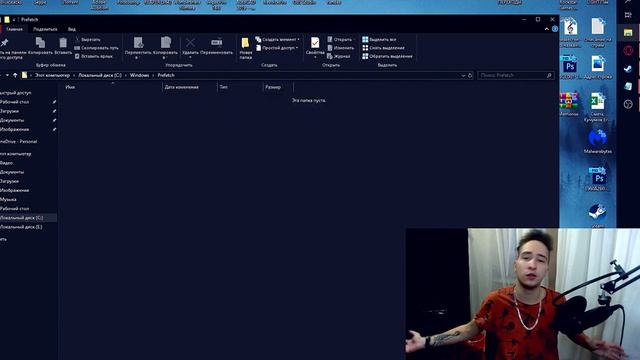Click the Prefetch breadcrumb segment

click(x=166, y=75)
